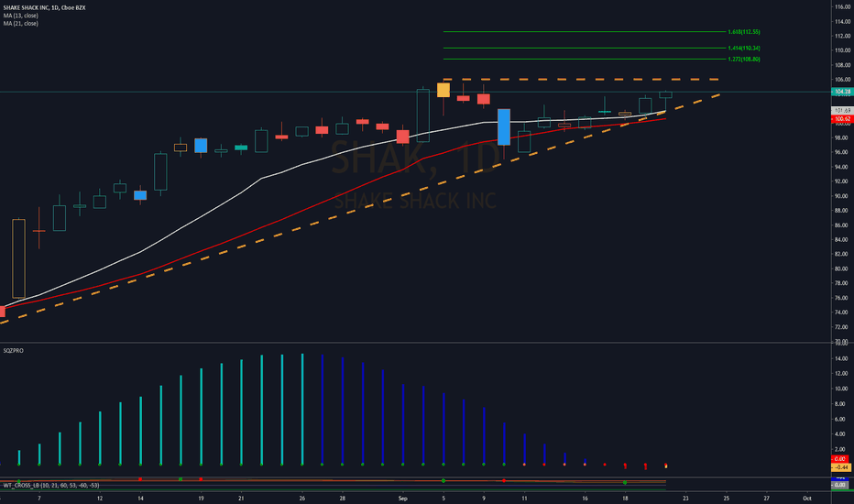The width and height of the screenshot is (854, 504).
Task: Click the 1.414(110.34) Fibonacci level label
Action: [x=743, y=49]
